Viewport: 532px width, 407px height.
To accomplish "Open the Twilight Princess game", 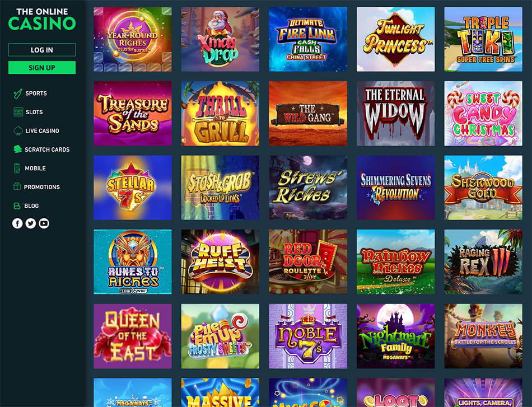I will [x=395, y=39].
